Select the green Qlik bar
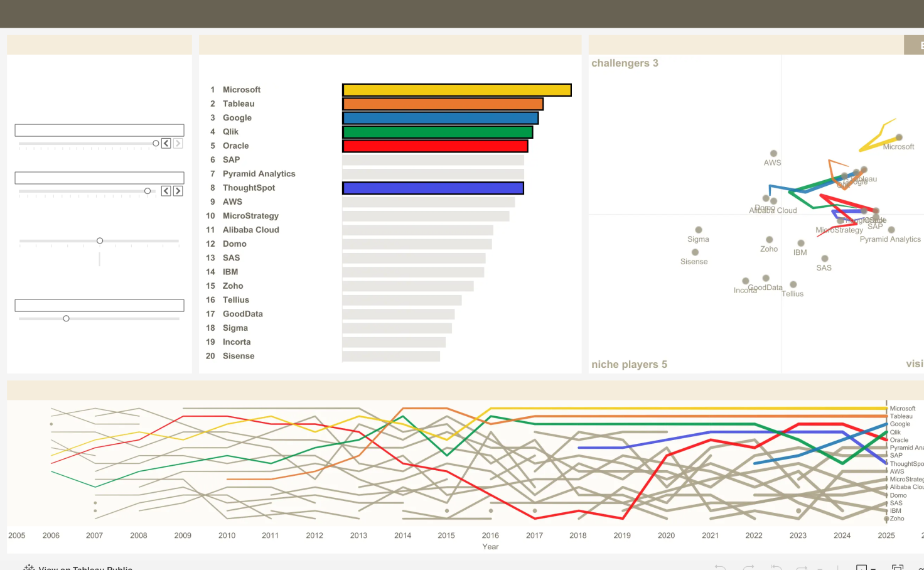Image resolution: width=924 pixels, height=570 pixels. pos(438,132)
